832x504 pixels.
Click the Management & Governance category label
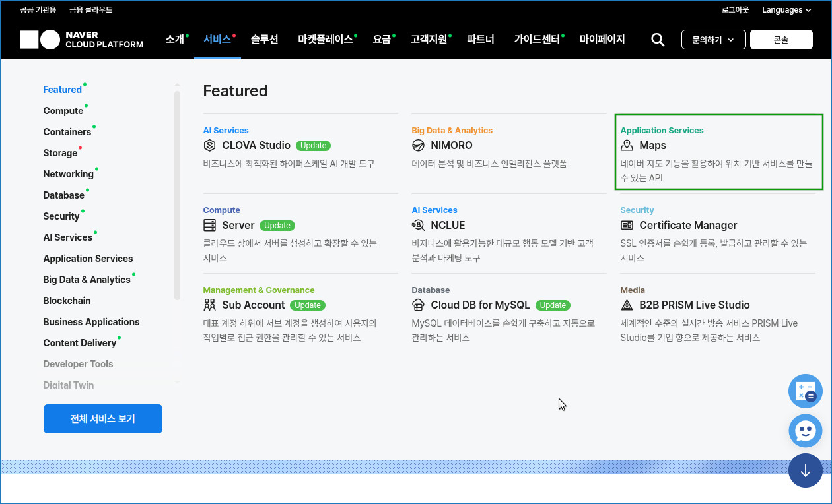(259, 290)
